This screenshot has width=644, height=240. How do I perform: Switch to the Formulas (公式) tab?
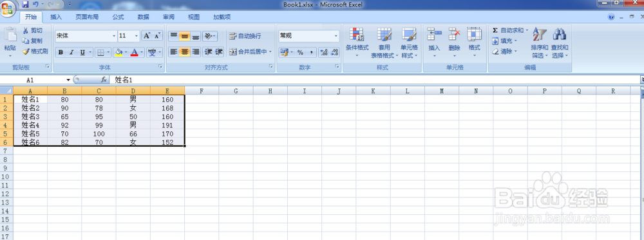[118, 17]
